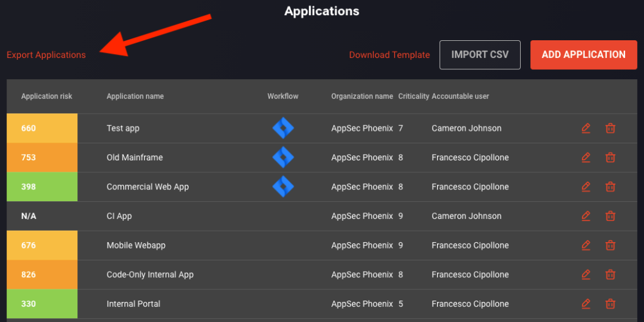Click the Criticality column header

pyautogui.click(x=414, y=96)
